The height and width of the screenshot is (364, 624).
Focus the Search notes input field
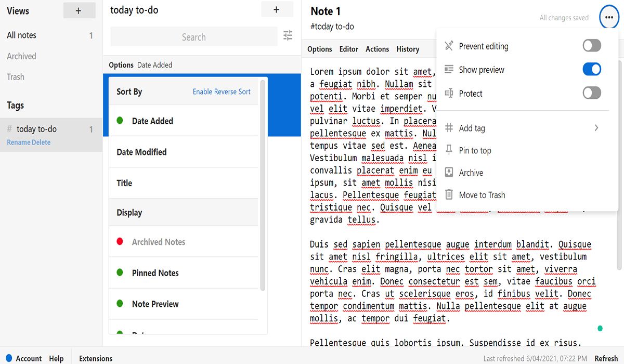tap(193, 37)
